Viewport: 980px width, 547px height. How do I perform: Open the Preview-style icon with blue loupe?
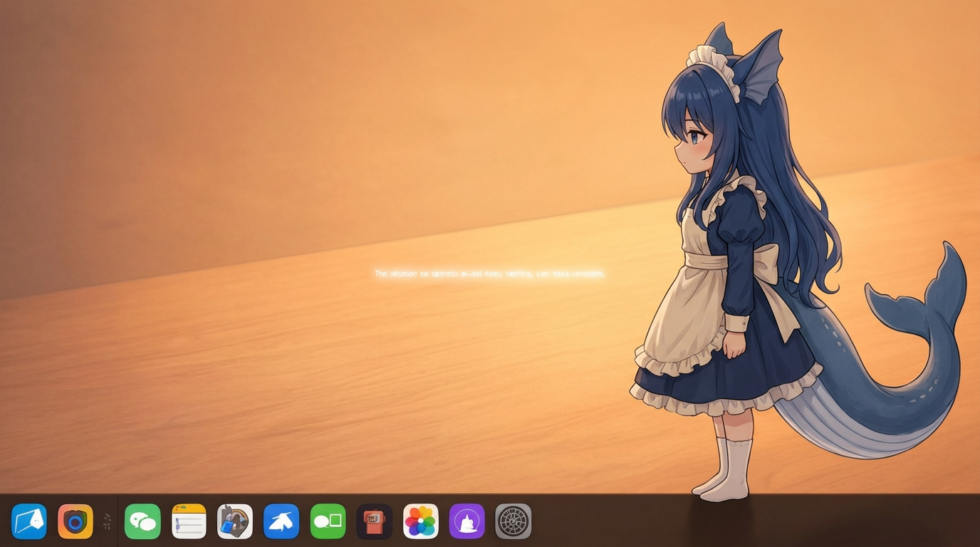click(x=235, y=521)
